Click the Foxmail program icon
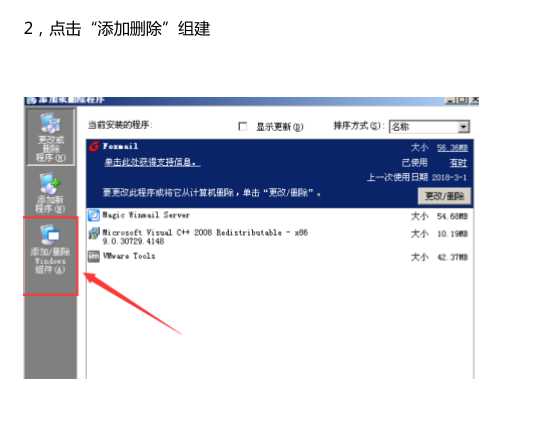 pos(94,147)
